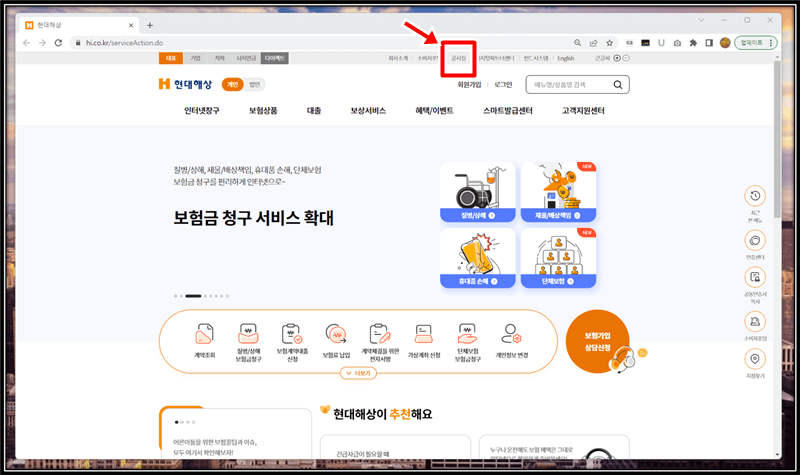Select the 다이렉트 tab in top bar

coord(274,58)
